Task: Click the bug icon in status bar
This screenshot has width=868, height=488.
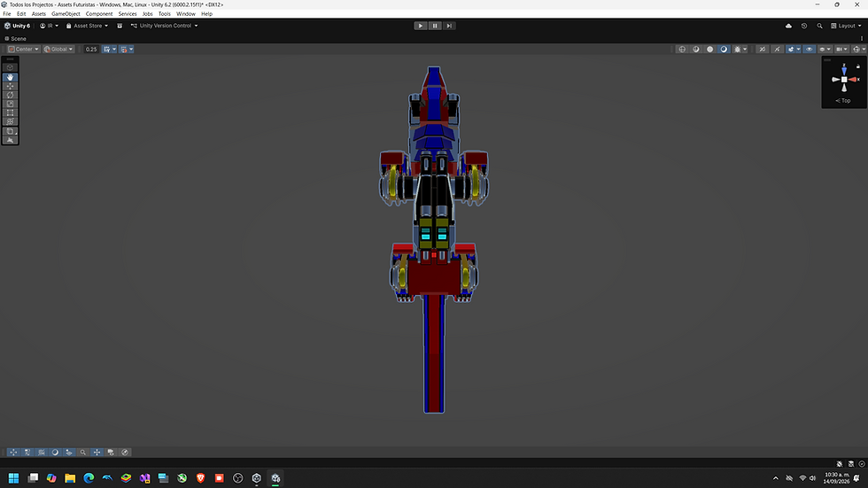Action: point(840,464)
